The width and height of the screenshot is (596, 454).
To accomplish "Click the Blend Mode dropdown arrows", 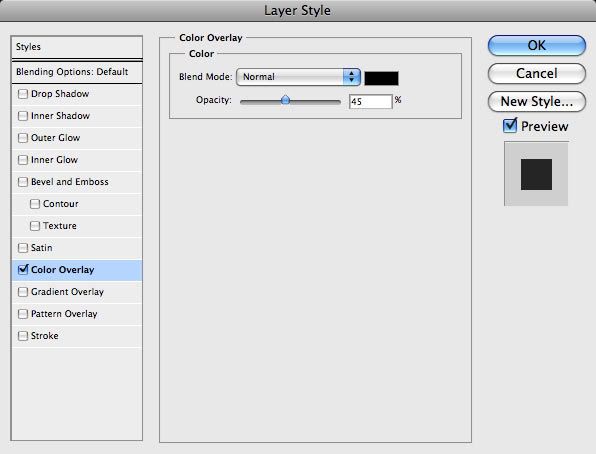I will [x=352, y=77].
